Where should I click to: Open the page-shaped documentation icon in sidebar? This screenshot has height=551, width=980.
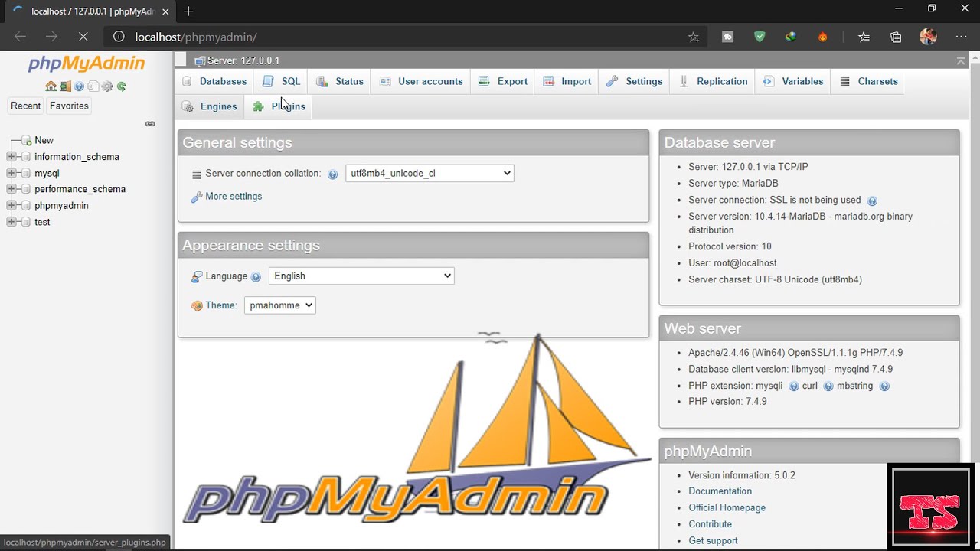coord(93,86)
